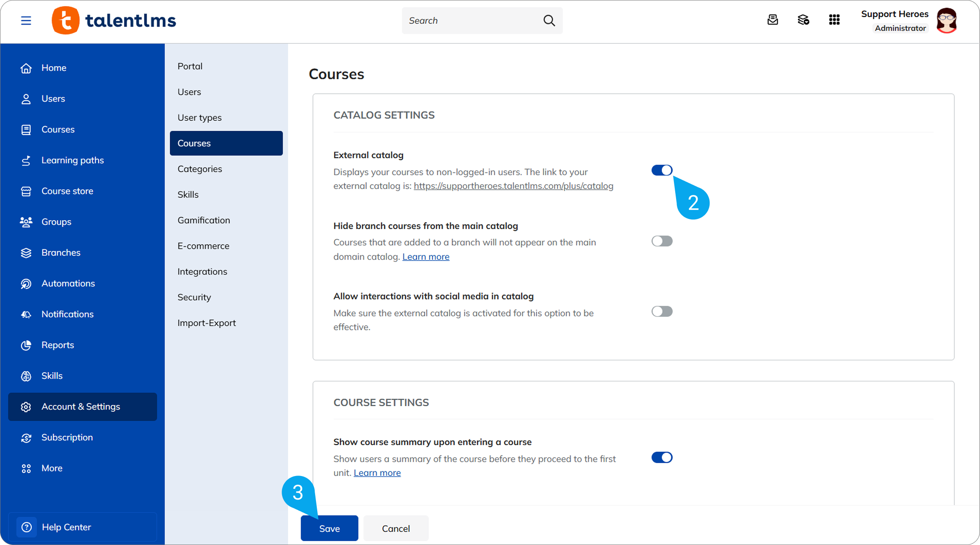The height and width of the screenshot is (545, 980).
Task: Click the Support Heroes profile avatar
Action: [x=947, y=21]
